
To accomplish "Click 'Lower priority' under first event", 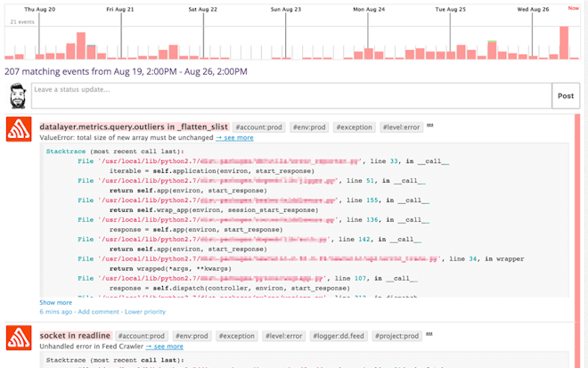I will 145,312.
